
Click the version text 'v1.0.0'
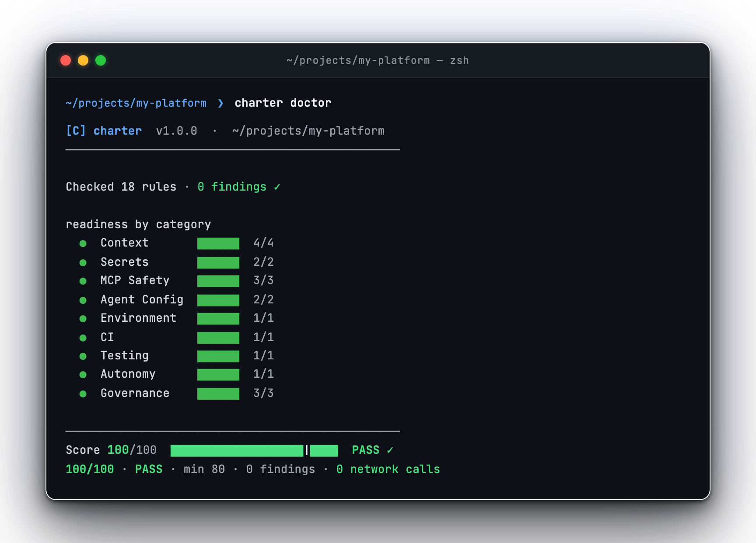click(x=177, y=131)
